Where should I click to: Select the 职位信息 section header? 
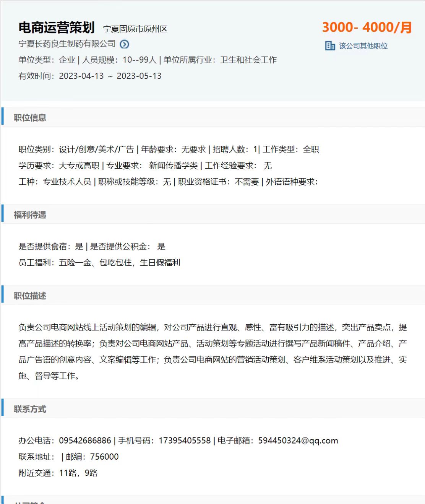30,118
